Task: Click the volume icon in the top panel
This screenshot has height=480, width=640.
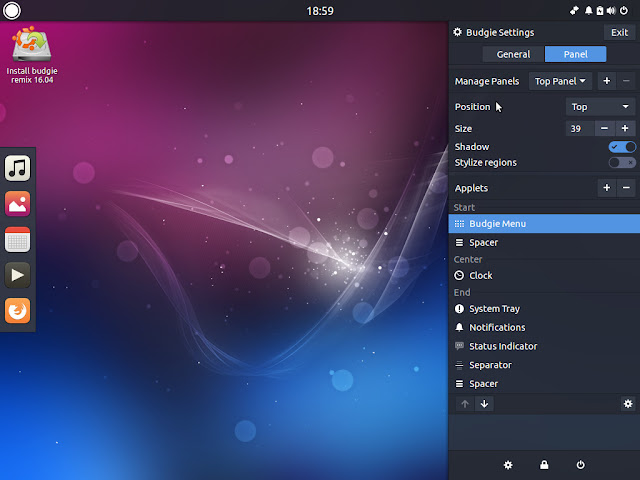Action: coord(611,11)
